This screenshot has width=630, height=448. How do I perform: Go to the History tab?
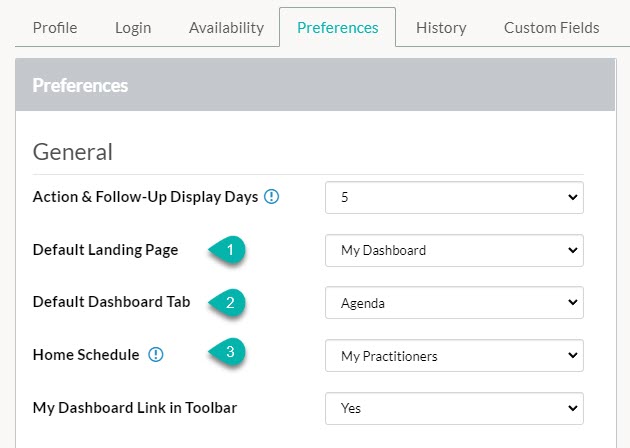click(441, 28)
